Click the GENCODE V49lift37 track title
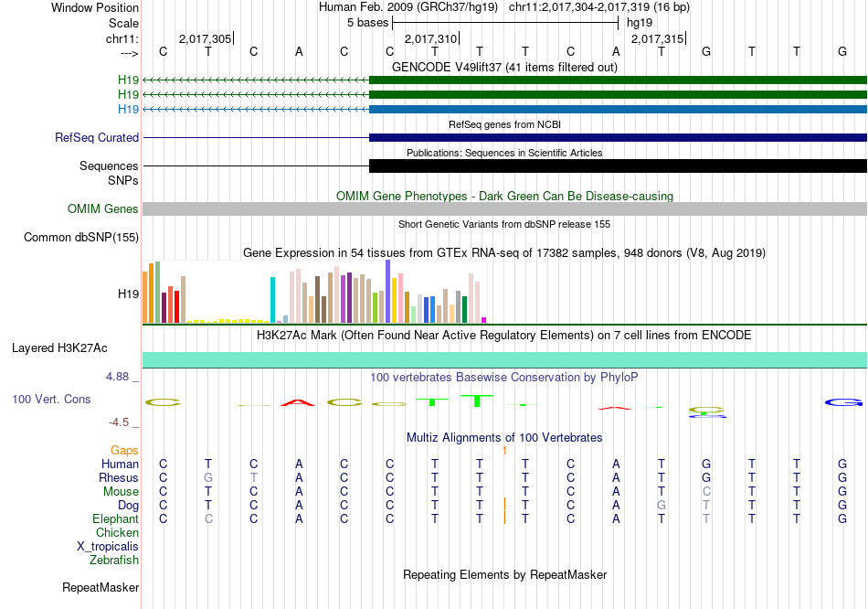The image size is (868, 609). pos(504,67)
